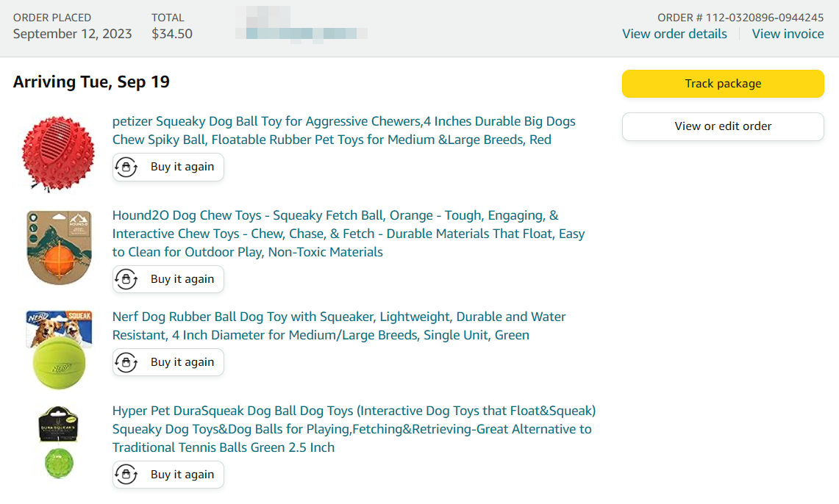Image resolution: width=839 pixels, height=504 pixels.
Task: Click the Track package button
Action: pyautogui.click(x=723, y=83)
